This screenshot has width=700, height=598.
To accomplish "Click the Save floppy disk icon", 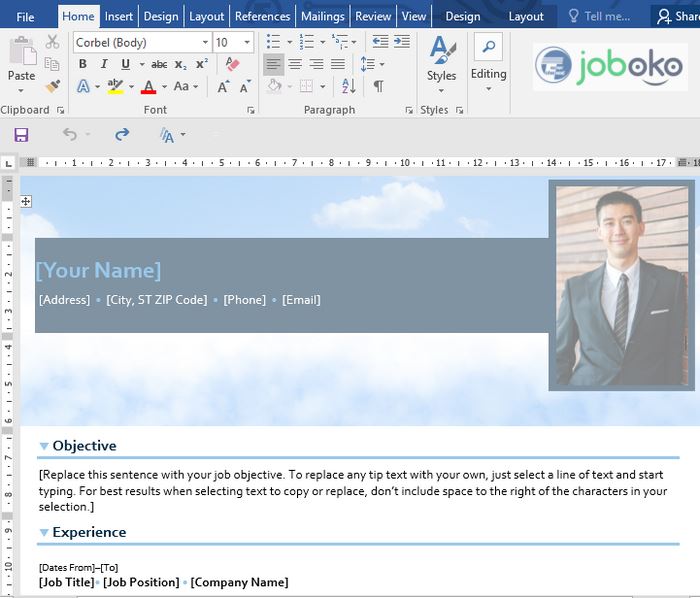I will click(x=21, y=134).
